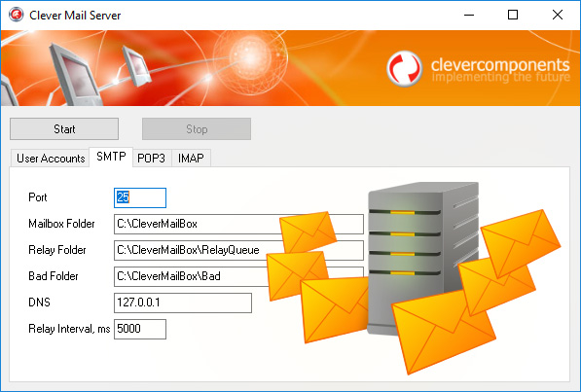Start the mail server

point(64,129)
